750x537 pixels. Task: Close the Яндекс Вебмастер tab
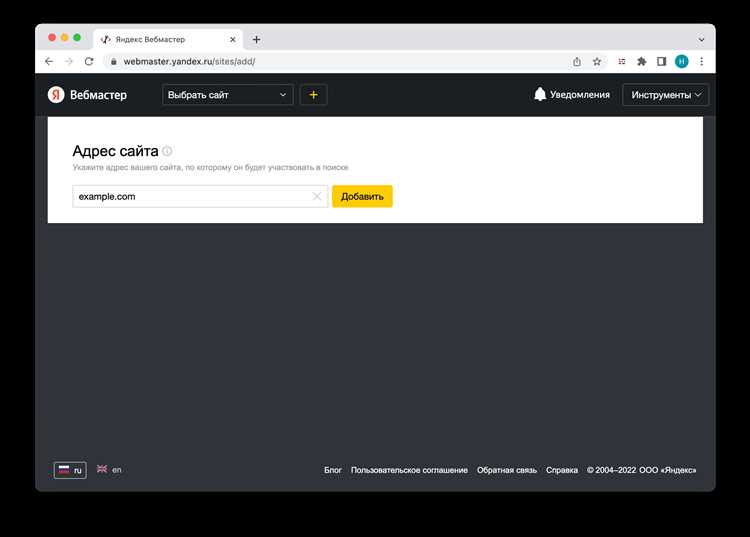coord(232,40)
